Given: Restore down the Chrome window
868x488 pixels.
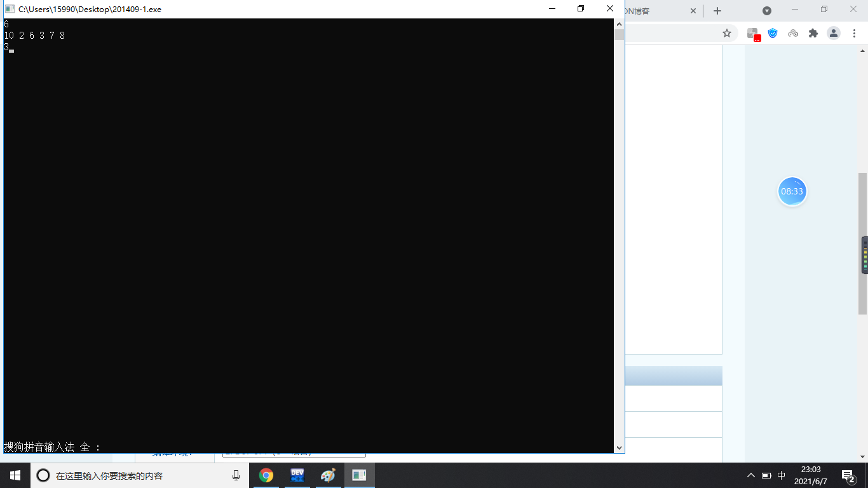Looking at the screenshot, I should point(824,9).
